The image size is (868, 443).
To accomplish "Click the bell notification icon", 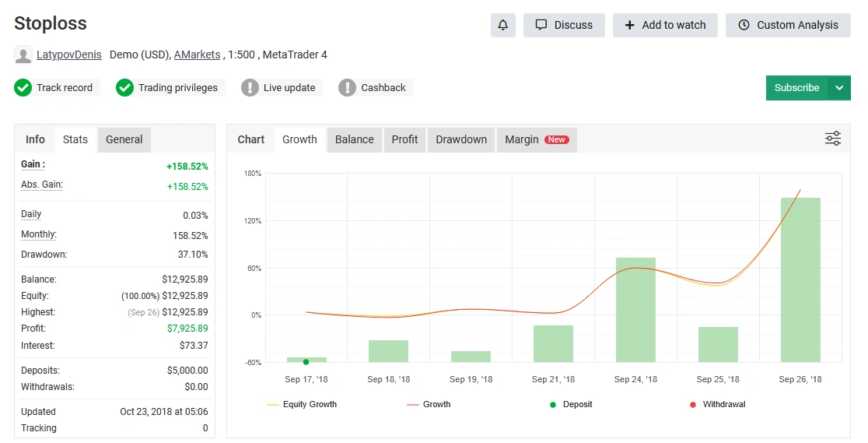I will point(502,25).
